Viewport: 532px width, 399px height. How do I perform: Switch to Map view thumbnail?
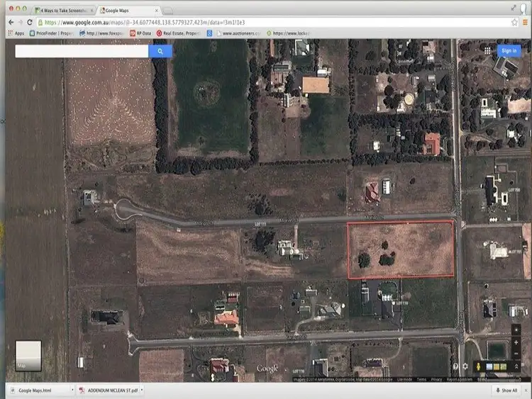click(28, 356)
